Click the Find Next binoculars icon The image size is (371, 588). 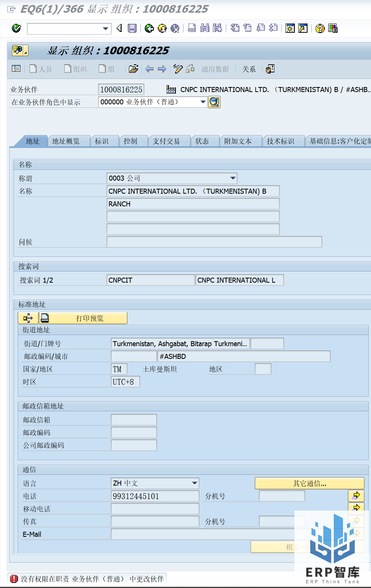(217, 28)
